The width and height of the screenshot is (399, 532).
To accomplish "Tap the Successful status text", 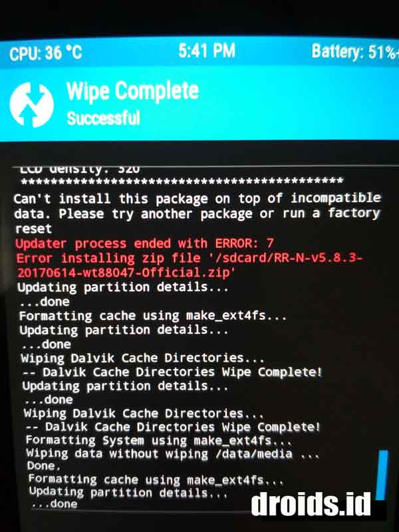I will pyautogui.click(x=104, y=118).
